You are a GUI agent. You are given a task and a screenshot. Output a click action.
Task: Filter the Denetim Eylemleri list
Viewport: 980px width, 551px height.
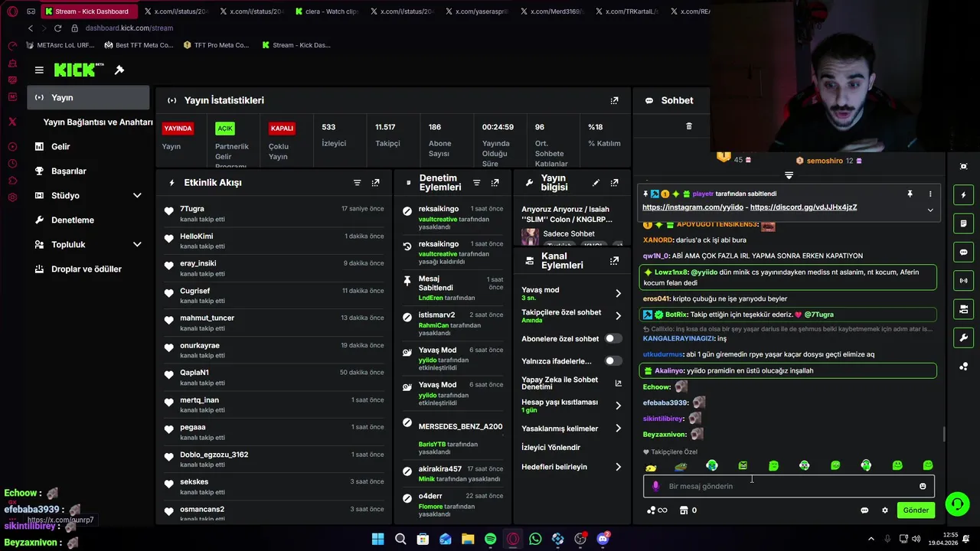(x=476, y=183)
